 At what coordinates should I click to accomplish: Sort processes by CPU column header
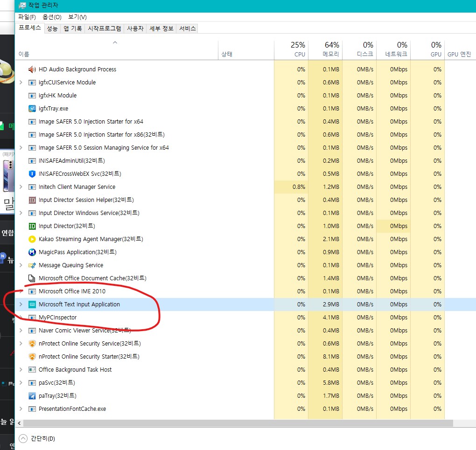tap(291, 49)
